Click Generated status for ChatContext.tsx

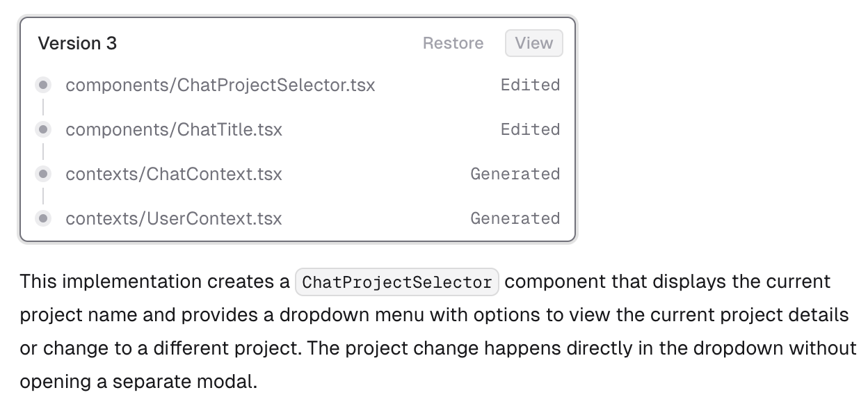(515, 174)
